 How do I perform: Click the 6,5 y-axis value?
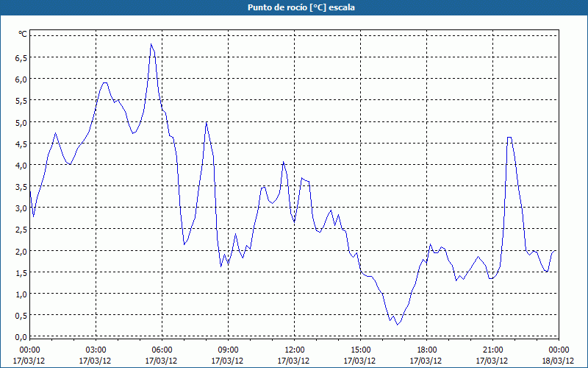pyautogui.click(x=21, y=58)
